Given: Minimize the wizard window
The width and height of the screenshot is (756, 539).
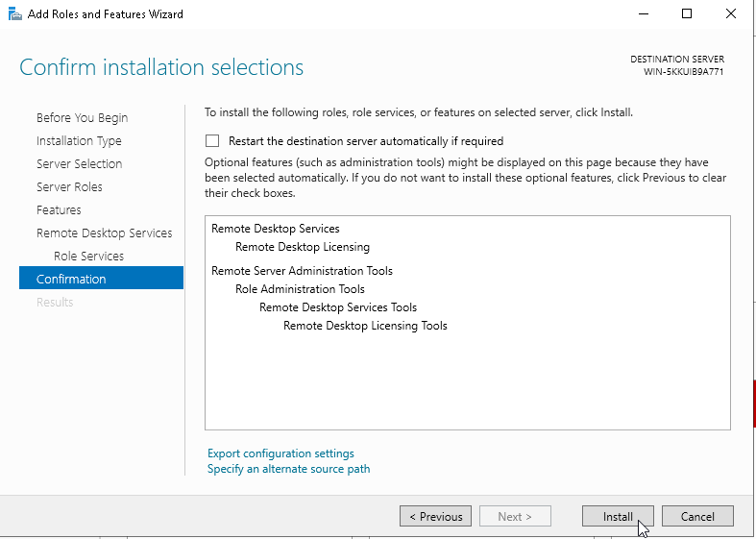Looking at the screenshot, I should tap(642, 13).
